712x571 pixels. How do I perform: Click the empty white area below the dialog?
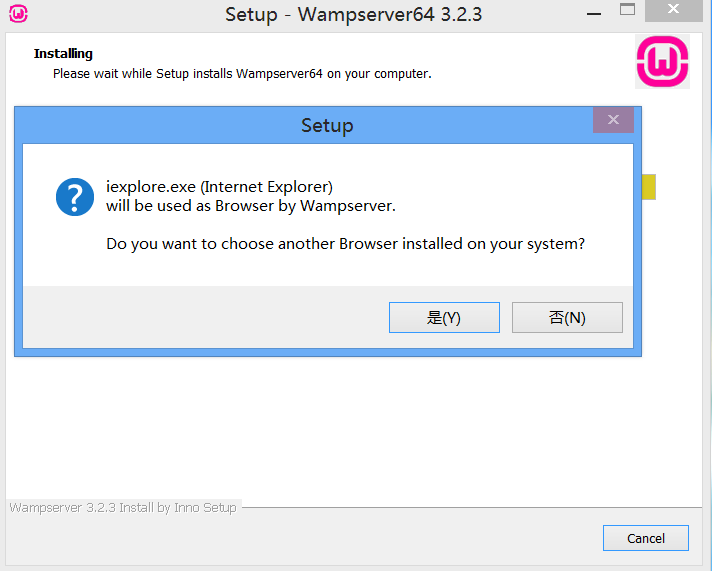tap(354, 427)
